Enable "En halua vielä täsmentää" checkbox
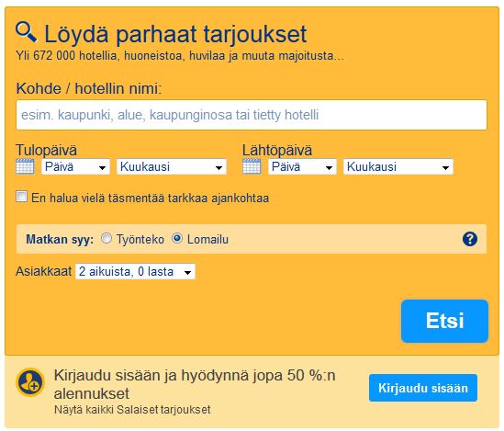The width and height of the screenshot is (504, 431). [21, 197]
